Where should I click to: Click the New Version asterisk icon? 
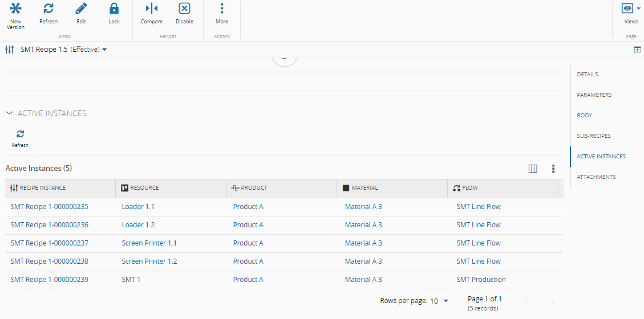pyautogui.click(x=16, y=9)
